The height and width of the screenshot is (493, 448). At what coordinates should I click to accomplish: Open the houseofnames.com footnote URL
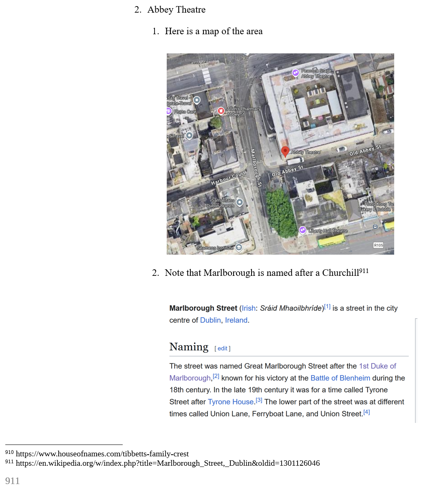(102, 454)
